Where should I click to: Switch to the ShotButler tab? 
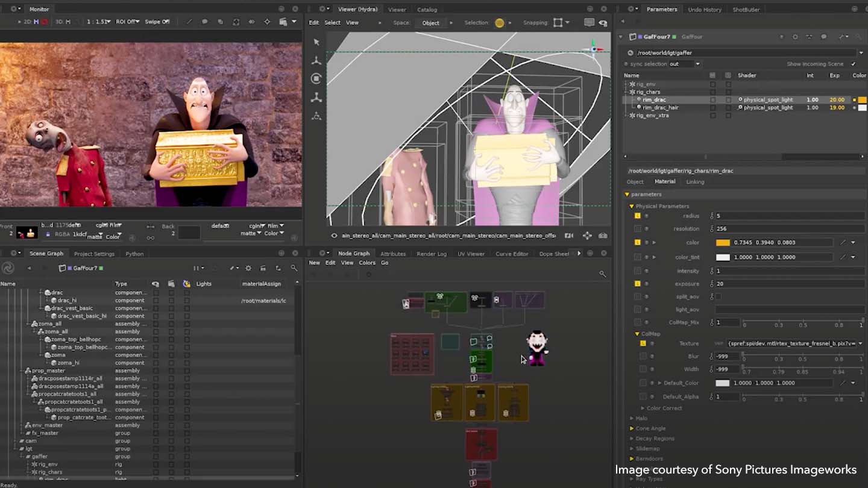tap(746, 10)
